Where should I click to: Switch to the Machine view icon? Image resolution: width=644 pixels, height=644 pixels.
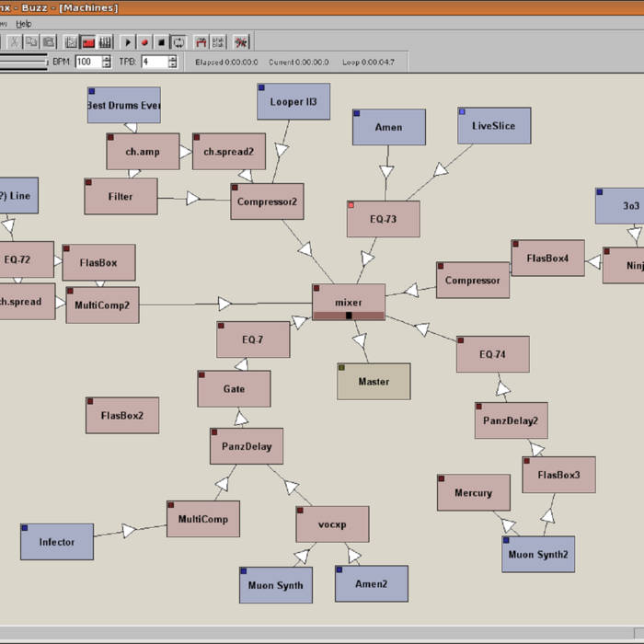click(89, 42)
